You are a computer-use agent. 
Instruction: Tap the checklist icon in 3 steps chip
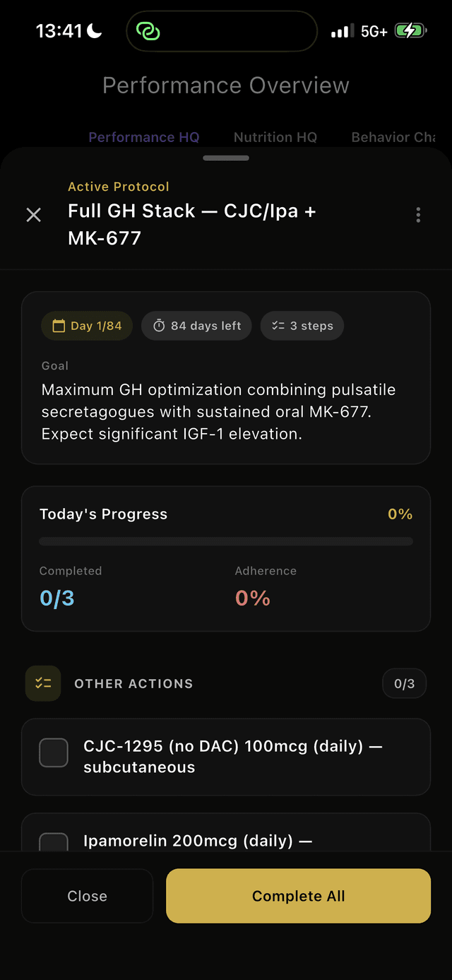pyautogui.click(x=278, y=326)
